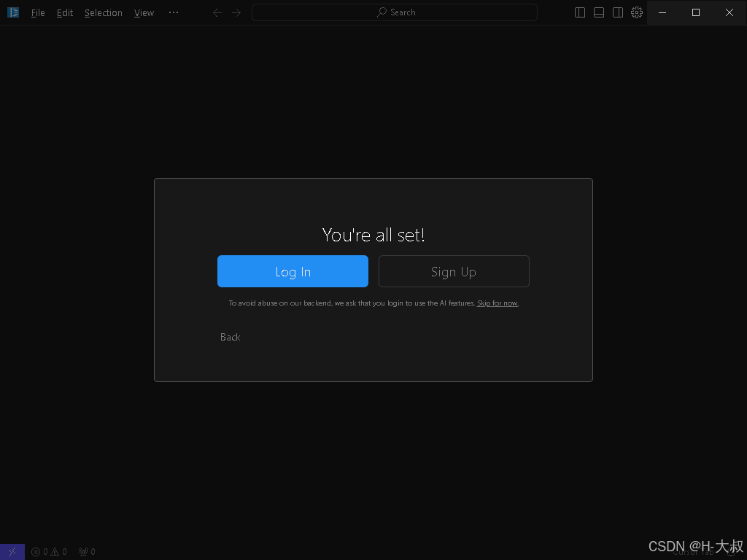The height and width of the screenshot is (560, 747).
Task: Show errors count in status bar
Action: pyautogui.click(x=39, y=552)
